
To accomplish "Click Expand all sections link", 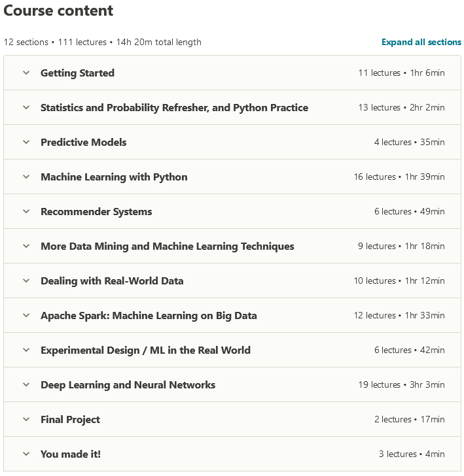I will 421,42.
